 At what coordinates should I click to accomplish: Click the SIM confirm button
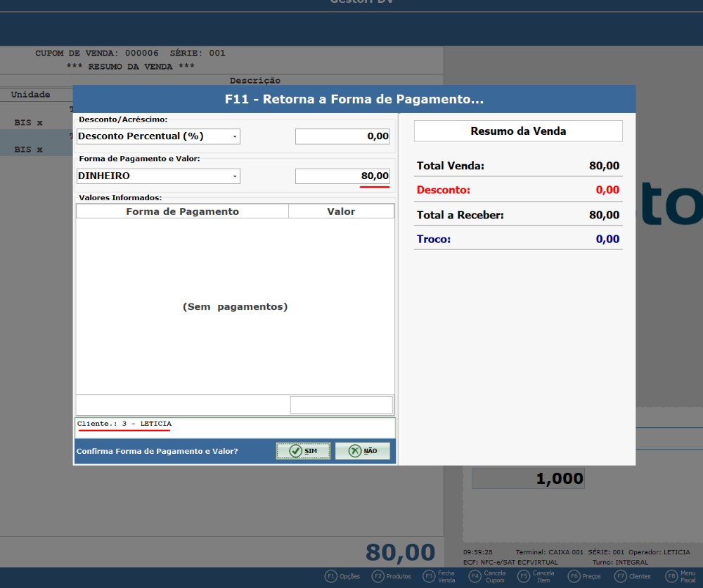[x=303, y=451]
